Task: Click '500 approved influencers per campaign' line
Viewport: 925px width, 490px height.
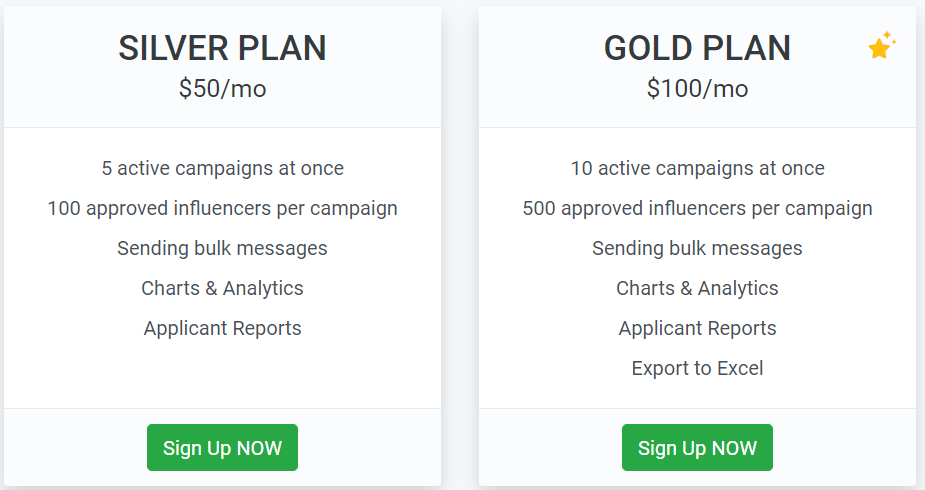Action: (697, 208)
